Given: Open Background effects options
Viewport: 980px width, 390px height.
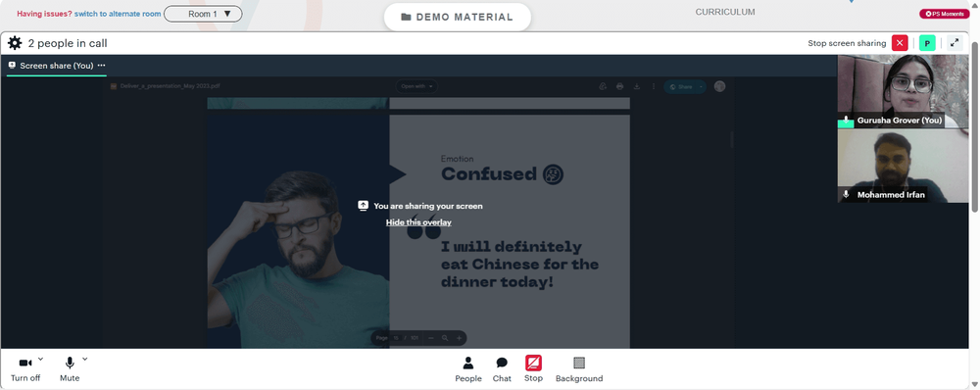Looking at the screenshot, I should (579, 368).
